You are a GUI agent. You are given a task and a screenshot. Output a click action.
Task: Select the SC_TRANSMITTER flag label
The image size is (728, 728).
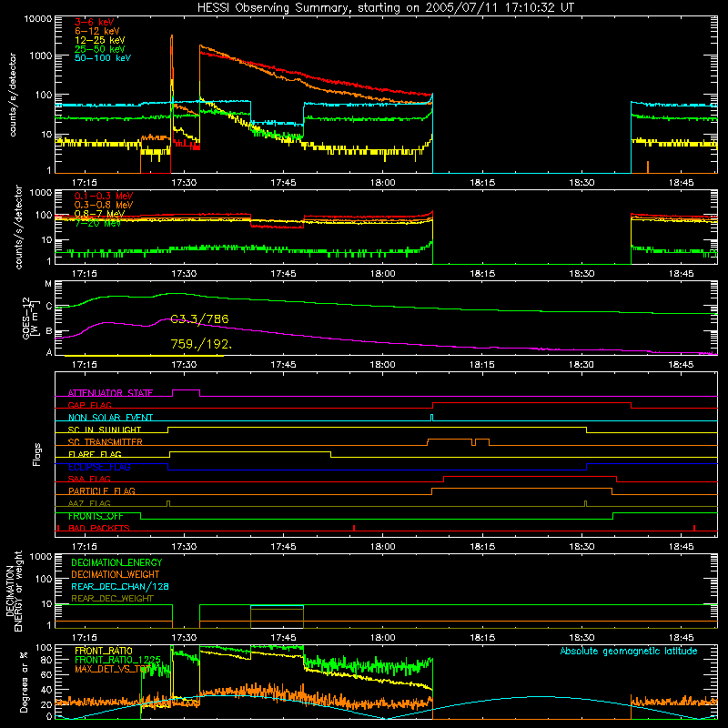(106, 442)
